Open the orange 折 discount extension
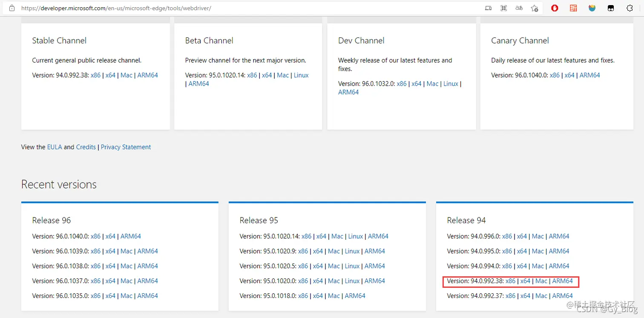The image size is (644, 318). click(573, 8)
